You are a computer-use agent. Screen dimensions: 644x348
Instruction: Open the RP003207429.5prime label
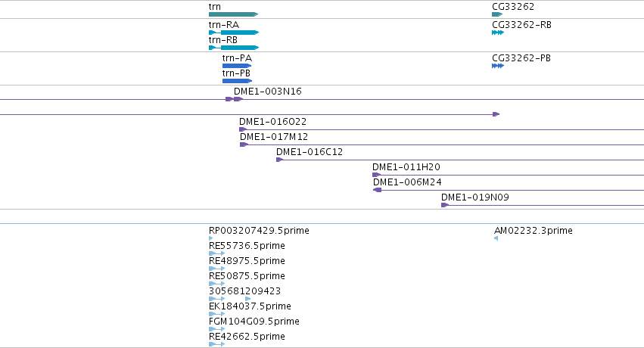pyautogui.click(x=259, y=231)
